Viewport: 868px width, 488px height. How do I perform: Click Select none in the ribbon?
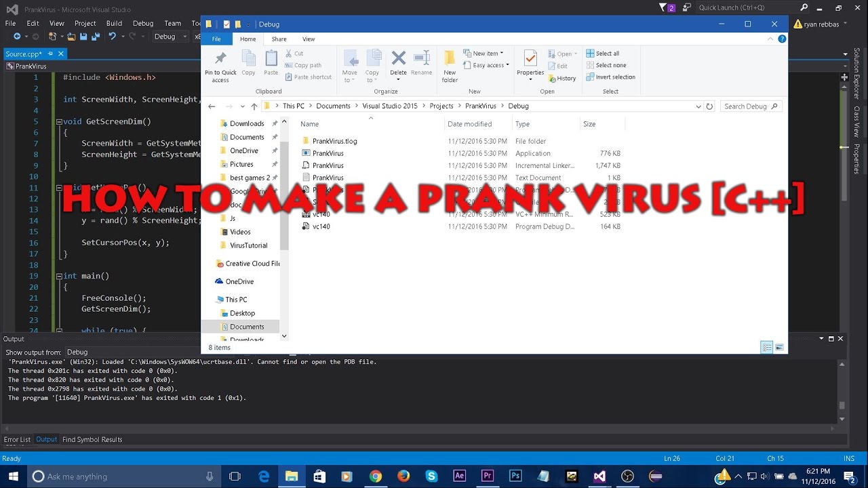[606, 65]
